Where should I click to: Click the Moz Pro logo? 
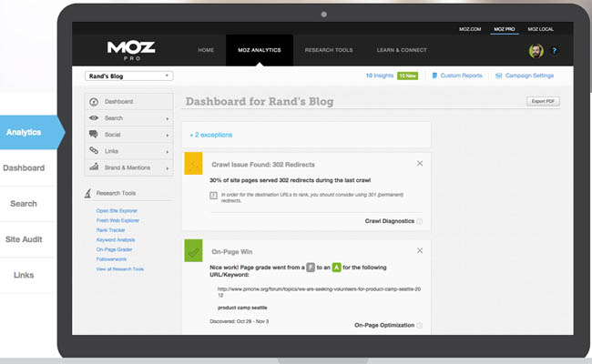tap(131, 51)
